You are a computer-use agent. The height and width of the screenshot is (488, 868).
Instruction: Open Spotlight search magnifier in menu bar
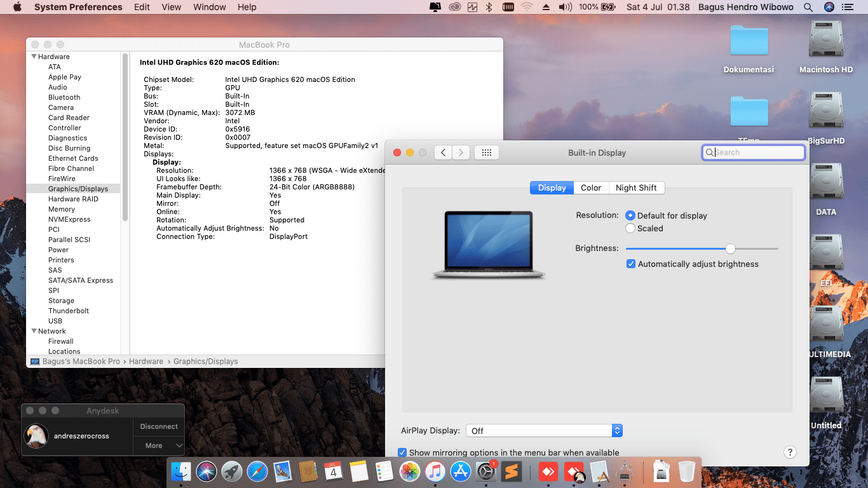(808, 7)
